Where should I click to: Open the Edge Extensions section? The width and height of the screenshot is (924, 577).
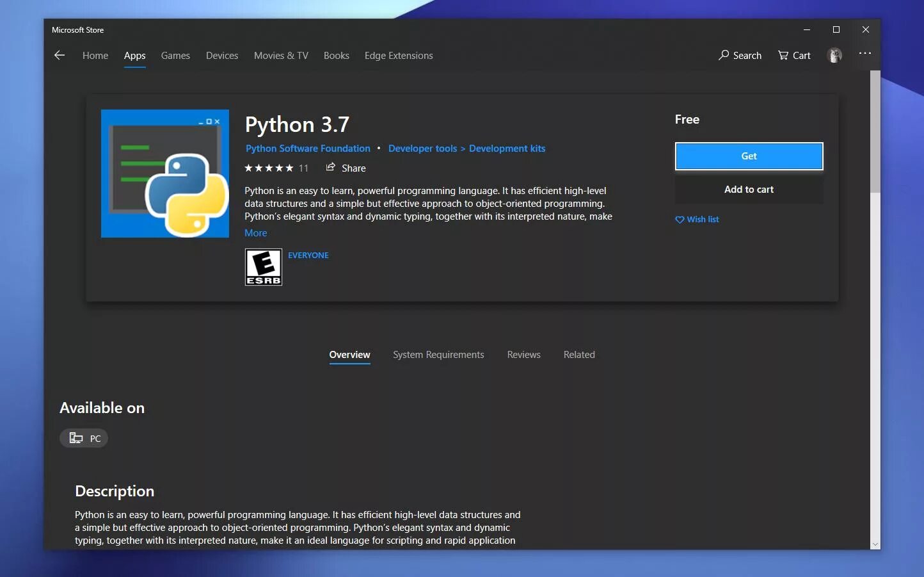[399, 56]
